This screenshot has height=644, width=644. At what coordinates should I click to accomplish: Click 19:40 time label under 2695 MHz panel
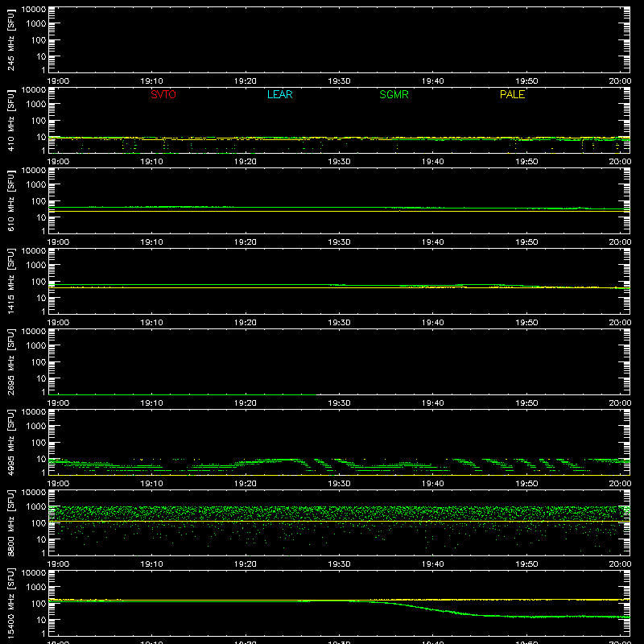coord(433,403)
